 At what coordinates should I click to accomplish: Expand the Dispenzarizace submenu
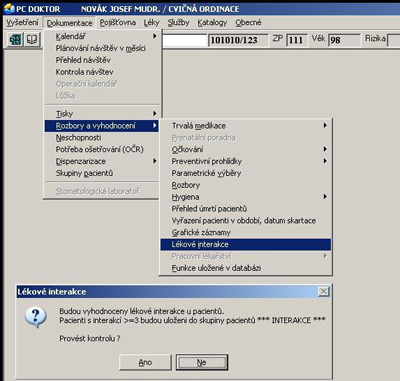pyautogui.click(x=102, y=161)
